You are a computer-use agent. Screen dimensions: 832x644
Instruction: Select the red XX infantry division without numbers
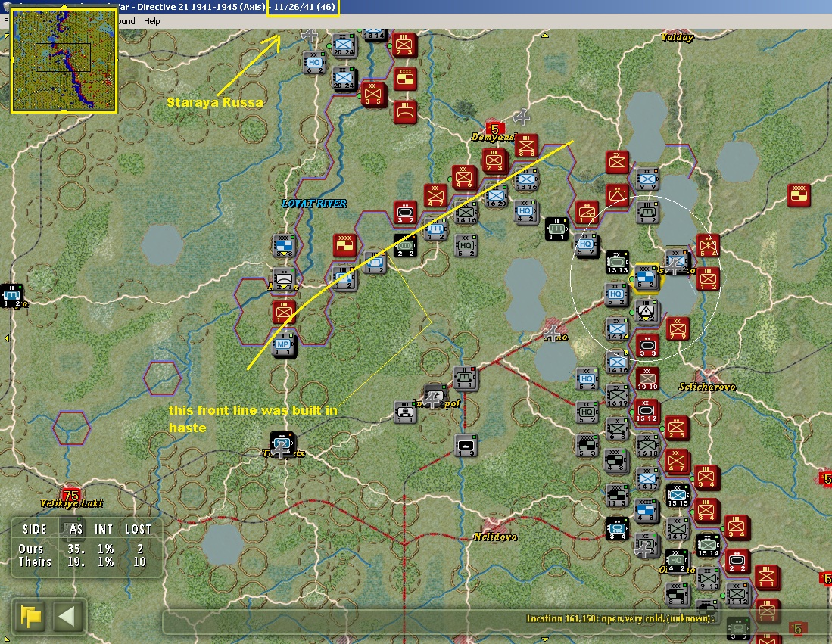[617, 163]
